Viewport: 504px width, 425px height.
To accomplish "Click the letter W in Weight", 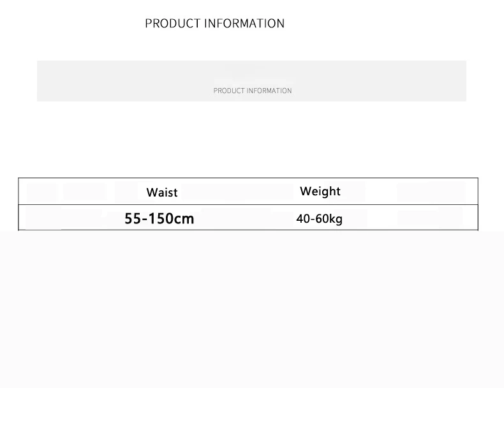I will pyautogui.click(x=306, y=191).
